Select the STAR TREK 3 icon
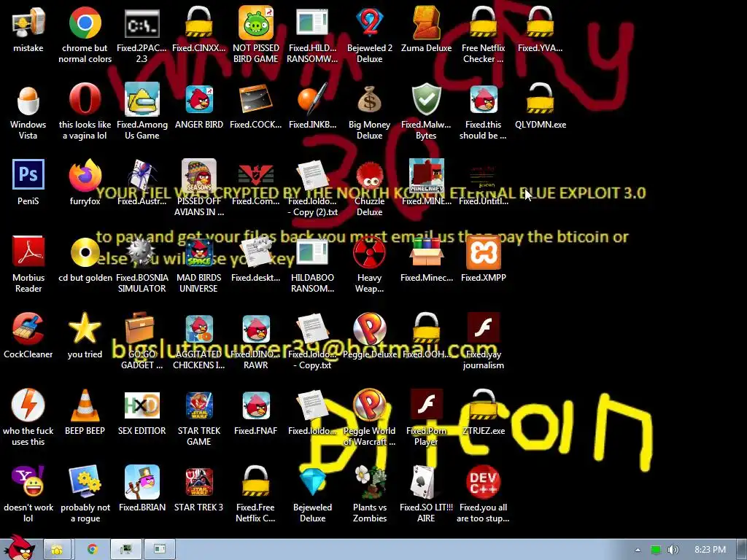Image resolution: width=747 pixels, height=560 pixels. point(199,482)
